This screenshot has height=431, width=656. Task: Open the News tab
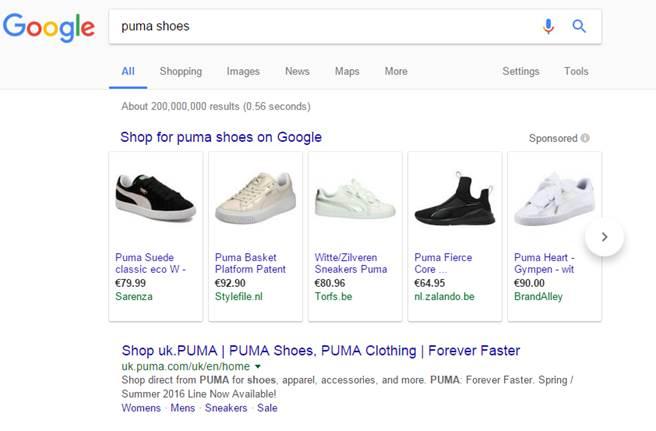coord(297,71)
